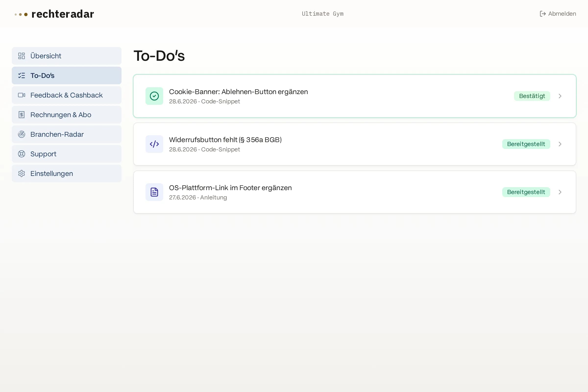
Task: Click the receipt icon for Rechnungen & Abo
Action: [x=22, y=115]
